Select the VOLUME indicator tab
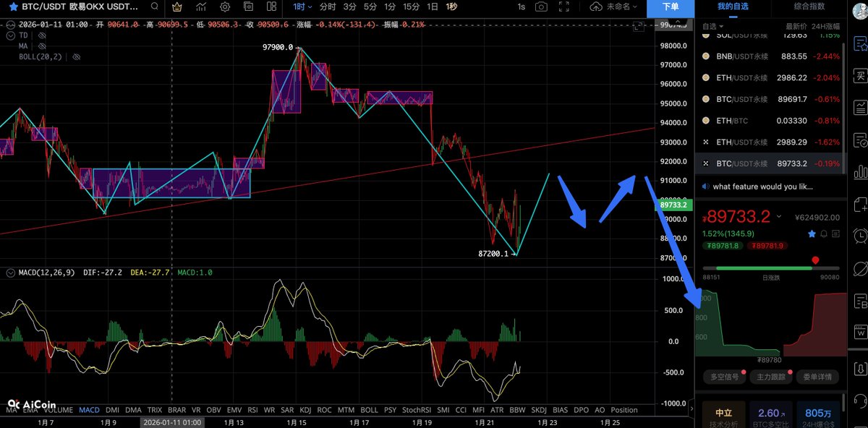 (x=58, y=410)
